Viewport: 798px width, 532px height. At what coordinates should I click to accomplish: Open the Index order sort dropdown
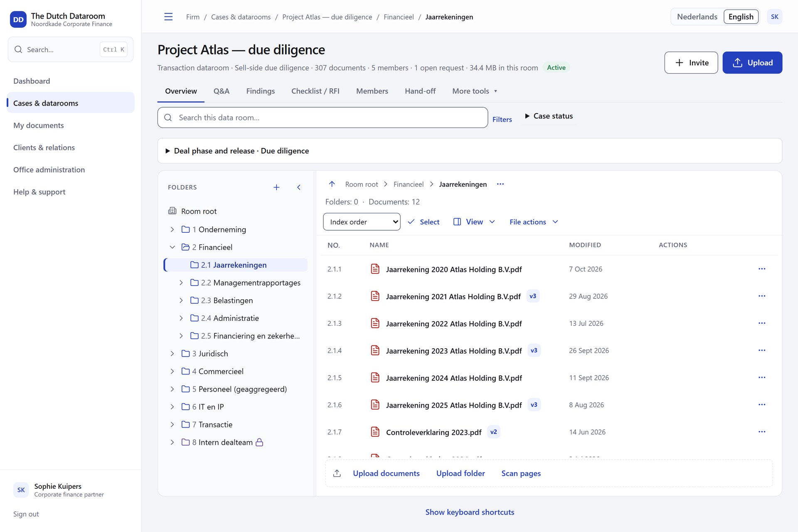(362, 222)
